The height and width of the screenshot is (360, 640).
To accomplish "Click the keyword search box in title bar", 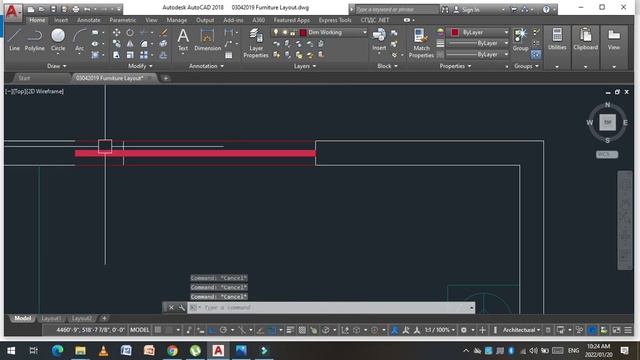I will pyautogui.click(x=396, y=9).
